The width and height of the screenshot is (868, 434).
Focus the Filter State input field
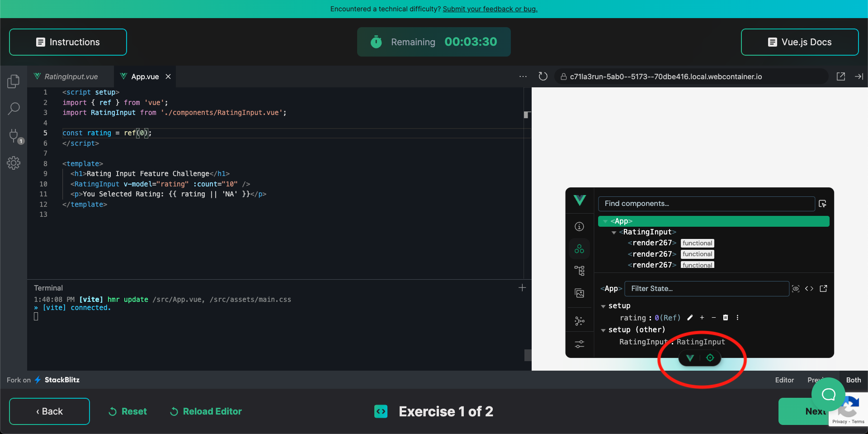(x=707, y=289)
